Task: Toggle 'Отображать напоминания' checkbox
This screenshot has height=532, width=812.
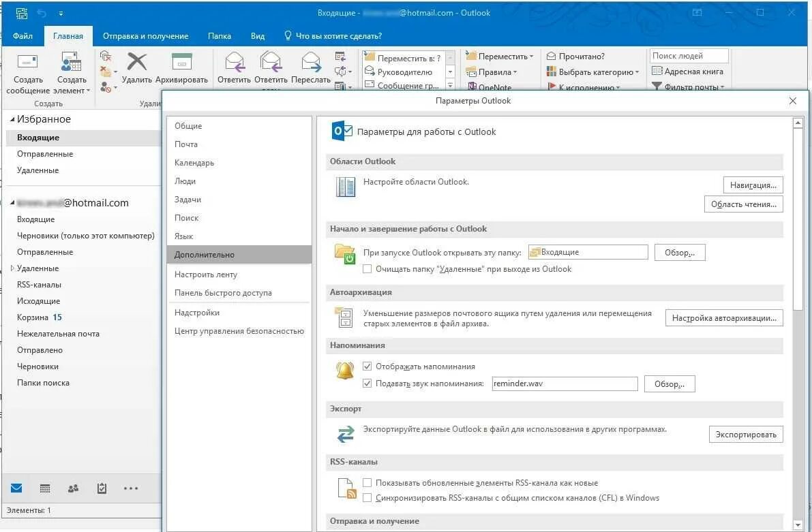Action: point(367,366)
